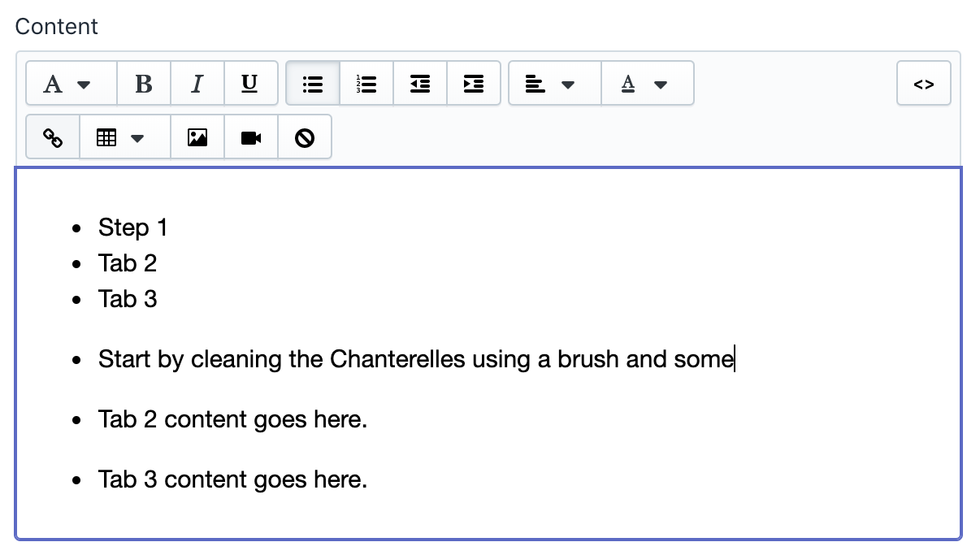The width and height of the screenshot is (980, 555).
Task: Click the 'Content' field label
Action: (x=57, y=26)
